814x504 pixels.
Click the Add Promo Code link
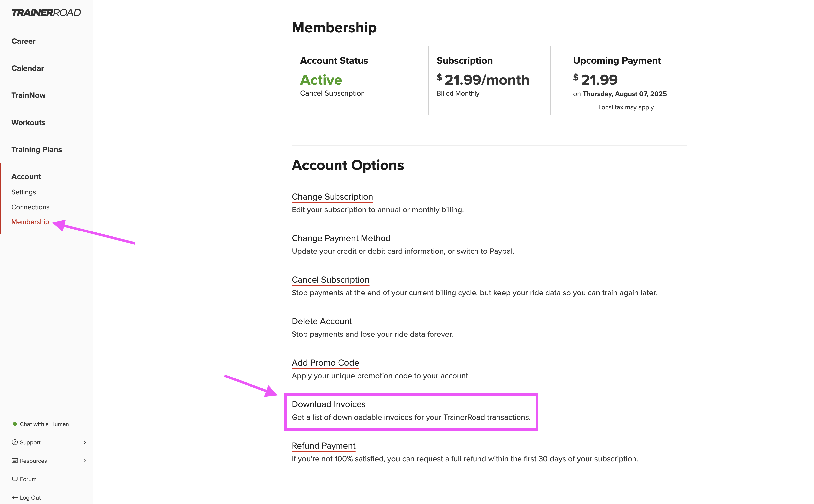325,363
